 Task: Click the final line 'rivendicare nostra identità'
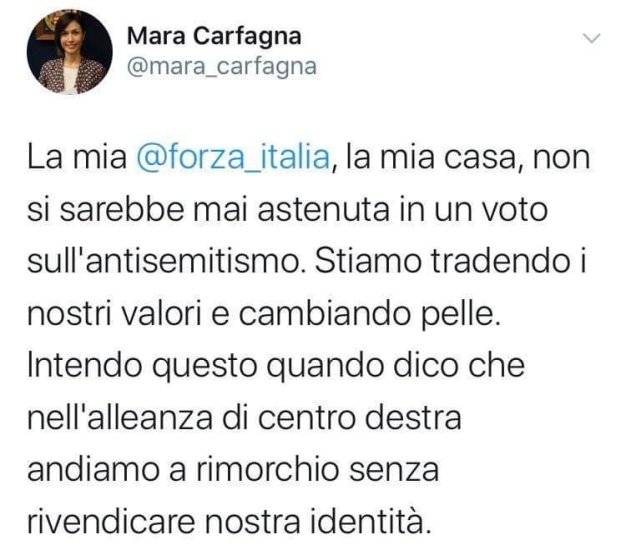coord(230,521)
